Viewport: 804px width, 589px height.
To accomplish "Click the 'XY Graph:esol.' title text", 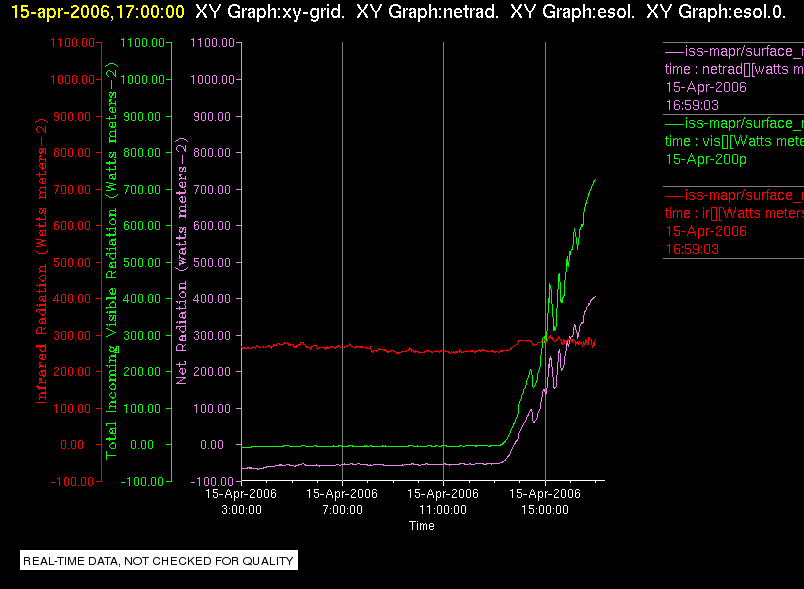I will click(572, 11).
